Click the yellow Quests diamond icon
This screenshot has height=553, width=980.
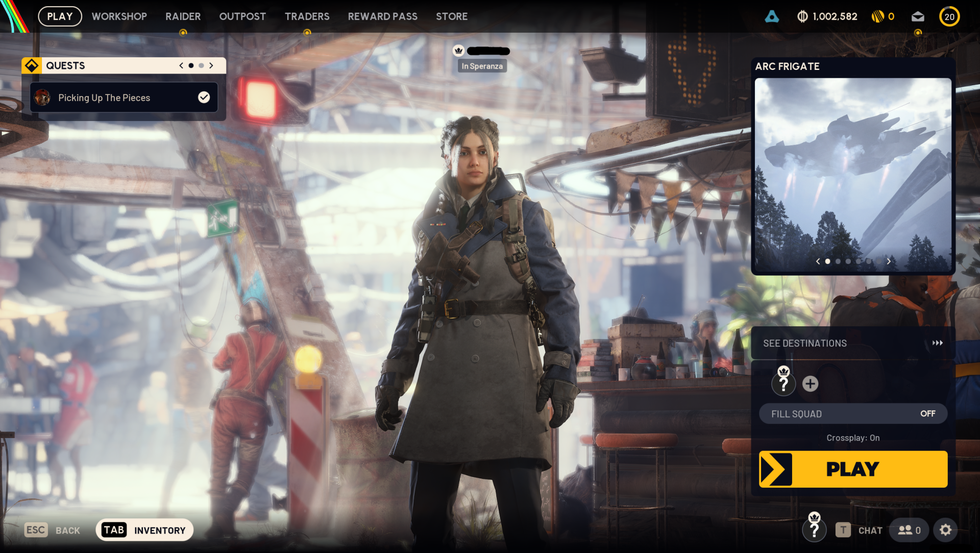[32, 65]
